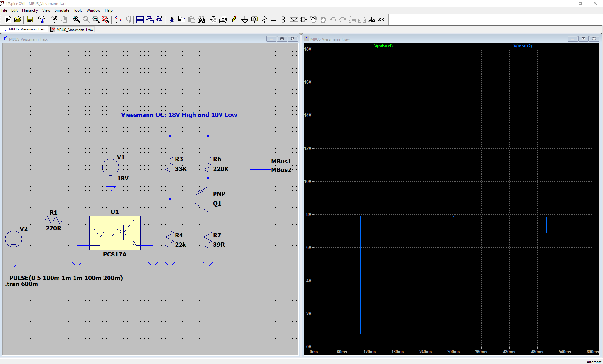Open the Print Setup icon
The image size is (603, 364).
(223, 19)
